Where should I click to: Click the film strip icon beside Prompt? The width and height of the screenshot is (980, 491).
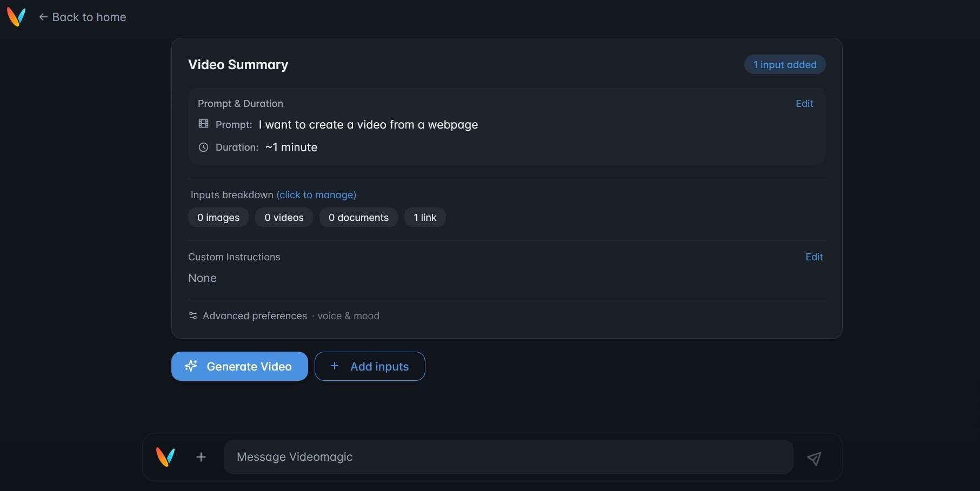click(x=203, y=124)
